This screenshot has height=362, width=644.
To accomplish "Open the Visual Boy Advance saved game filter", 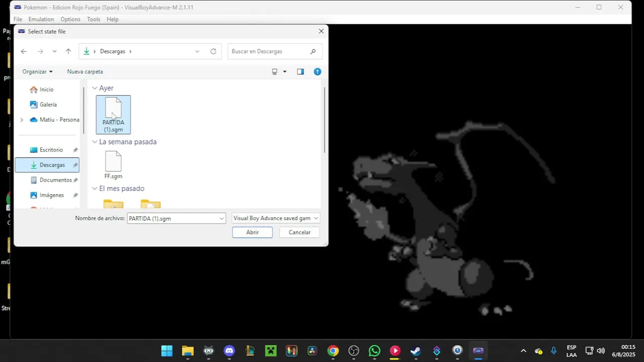I will tap(276, 218).
